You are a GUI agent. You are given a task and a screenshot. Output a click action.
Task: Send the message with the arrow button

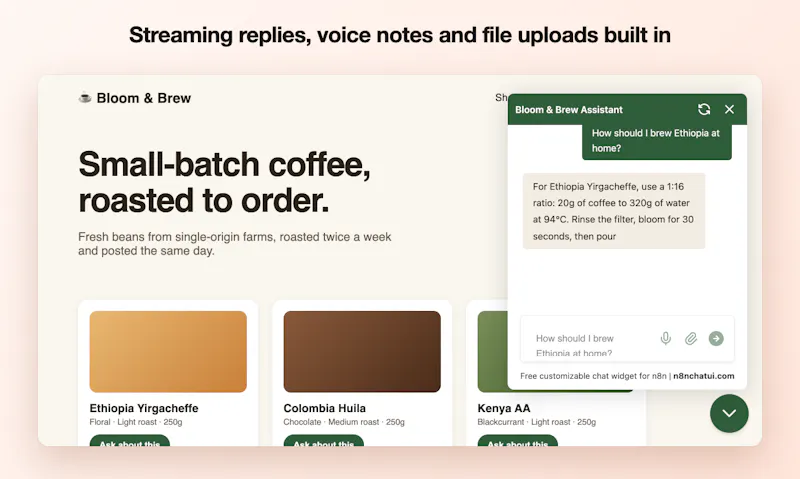coord(716,338)
